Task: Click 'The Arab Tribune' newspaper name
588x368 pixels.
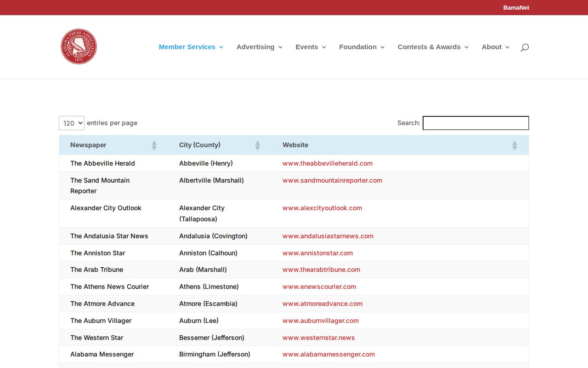Action: [96, 270]
